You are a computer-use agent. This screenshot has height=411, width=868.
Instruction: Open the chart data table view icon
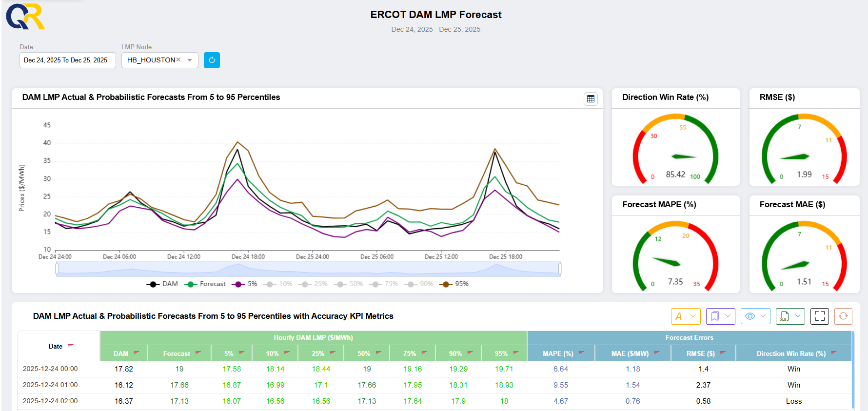tap(591, 98)
